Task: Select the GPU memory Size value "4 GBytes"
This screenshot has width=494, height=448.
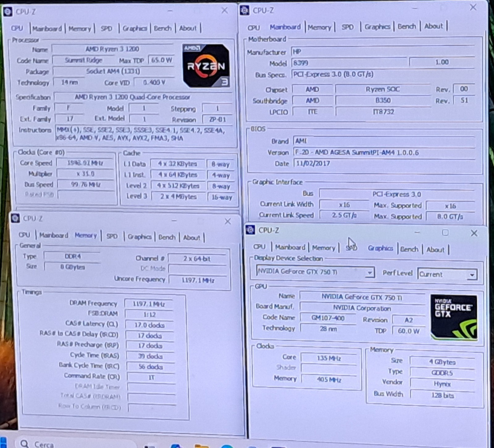Action: pos(442,362)
